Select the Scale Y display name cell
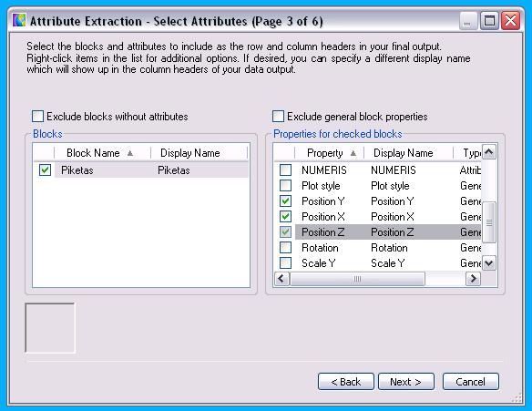The width and height of the screenshot is (532, 411). (387, 263)
